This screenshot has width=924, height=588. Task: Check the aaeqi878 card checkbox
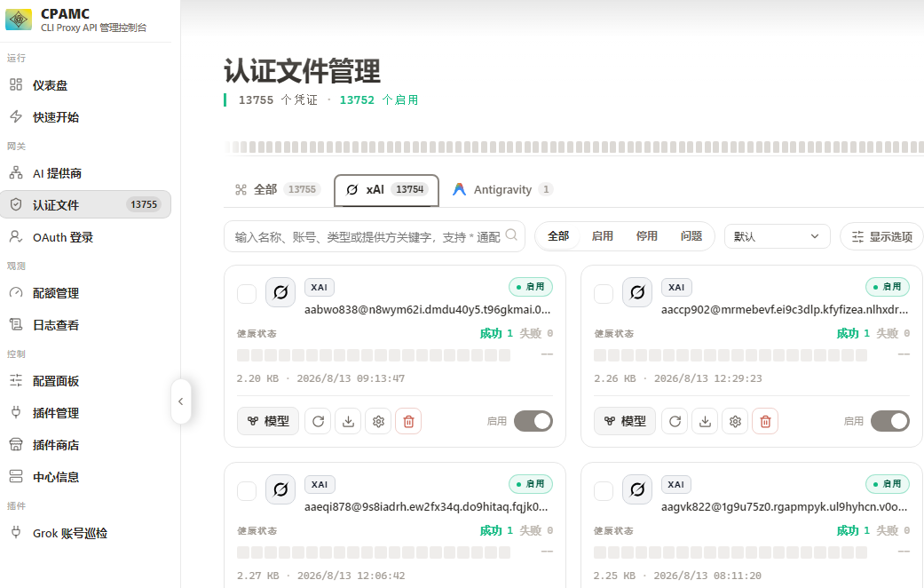247,490
